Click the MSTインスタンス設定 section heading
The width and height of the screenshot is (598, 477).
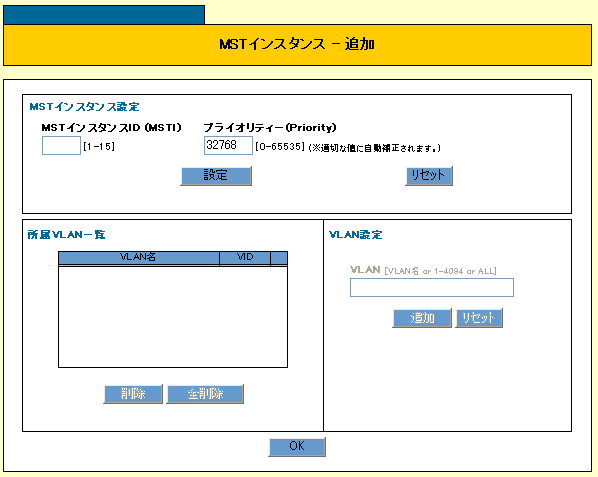[x=84, y=107]
